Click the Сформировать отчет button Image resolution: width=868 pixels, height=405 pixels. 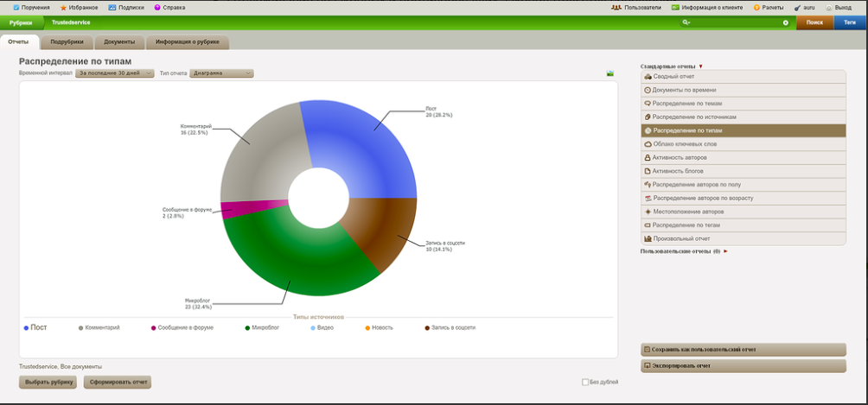coord(118,382)
